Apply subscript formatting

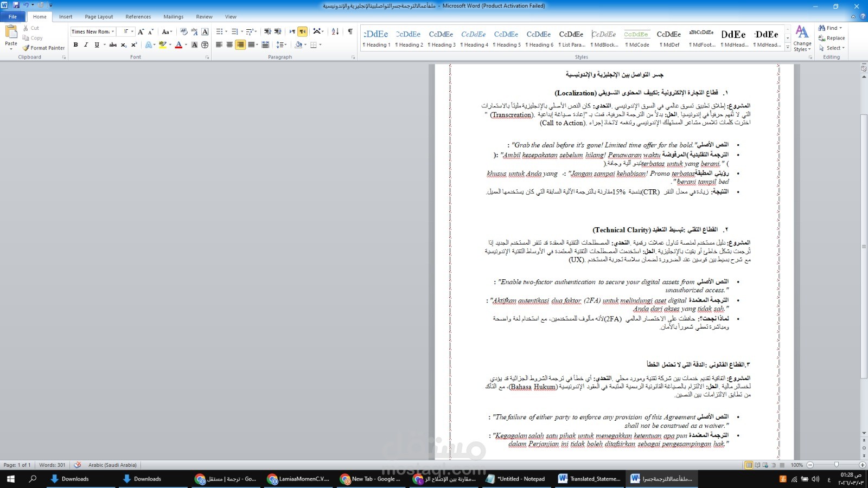[124, 45]
